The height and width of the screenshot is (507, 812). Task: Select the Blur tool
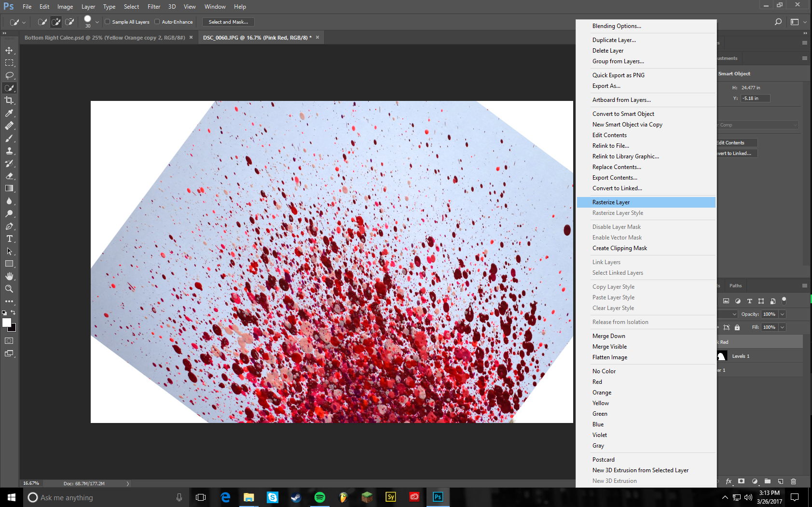9,201
